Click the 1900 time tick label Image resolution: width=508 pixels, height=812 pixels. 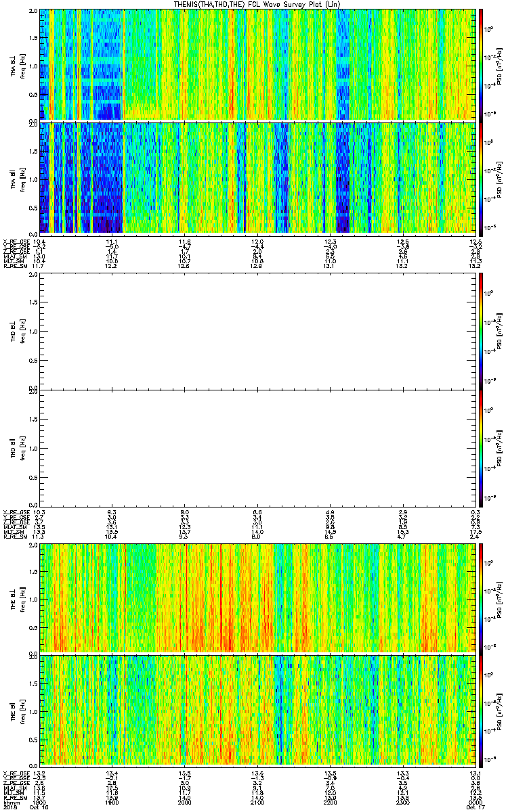coord(112,801)
